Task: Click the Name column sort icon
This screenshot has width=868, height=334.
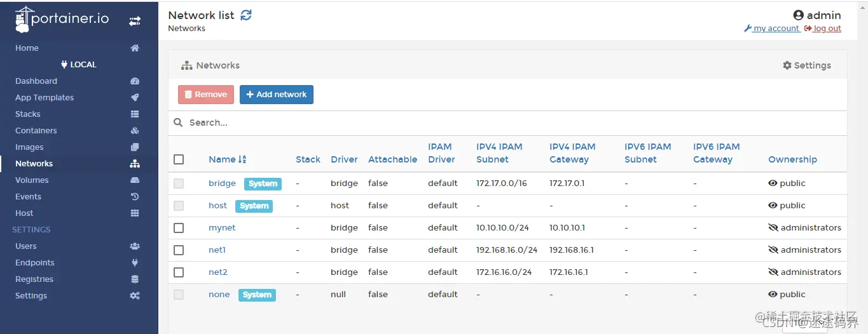Action: pos(242,159)
